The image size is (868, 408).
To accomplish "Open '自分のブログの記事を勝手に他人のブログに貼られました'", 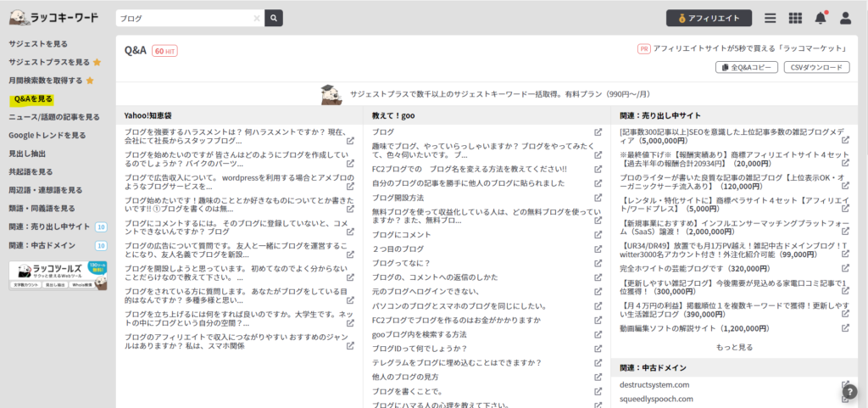I will 468,183.
